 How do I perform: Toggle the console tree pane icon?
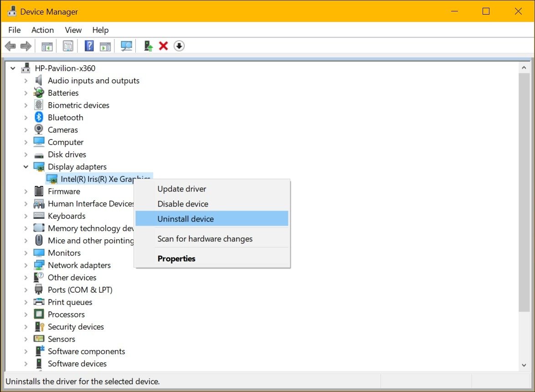coord(47,46)
